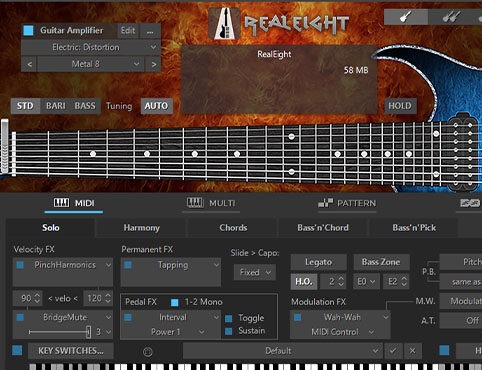
Task: Select BARI tuning button
Action: click(x=55, y=106)
